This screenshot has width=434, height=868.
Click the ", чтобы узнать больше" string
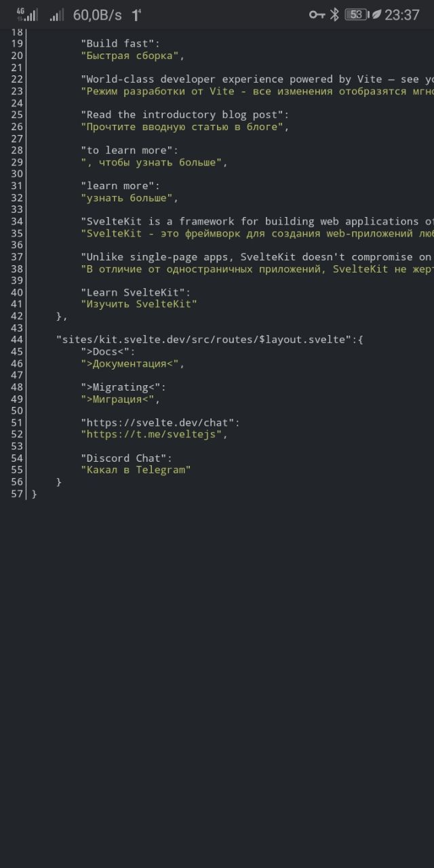(x=154, y=162)
